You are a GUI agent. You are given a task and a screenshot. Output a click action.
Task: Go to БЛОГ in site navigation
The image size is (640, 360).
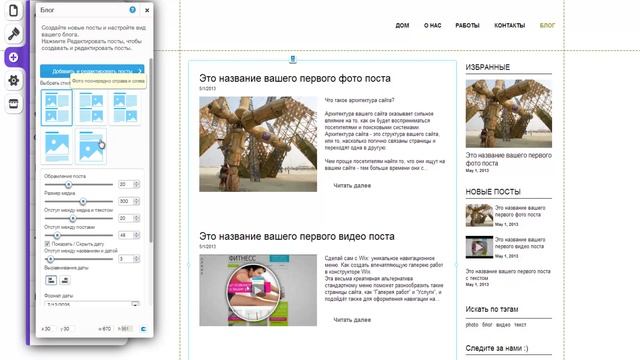pos(547,25)
